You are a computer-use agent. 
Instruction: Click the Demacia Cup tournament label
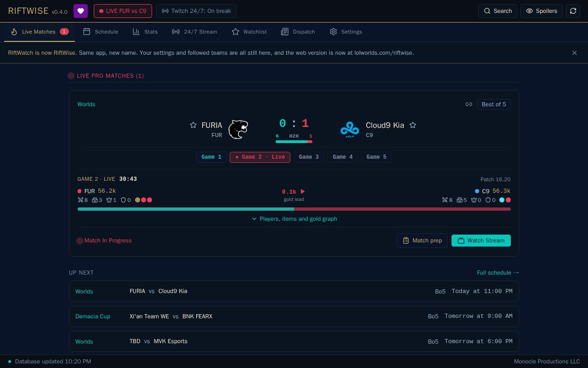[93, 316]
